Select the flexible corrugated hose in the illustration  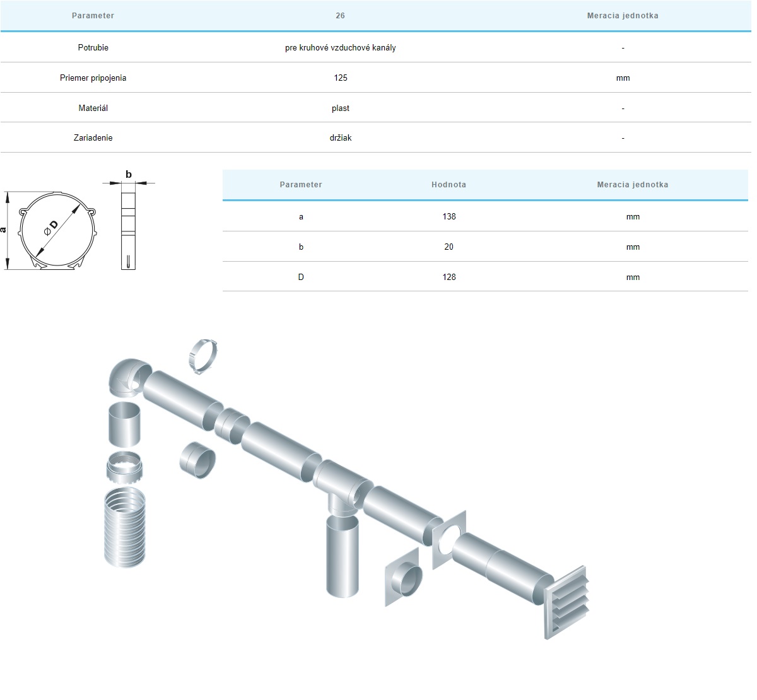(x=124, y=530)
